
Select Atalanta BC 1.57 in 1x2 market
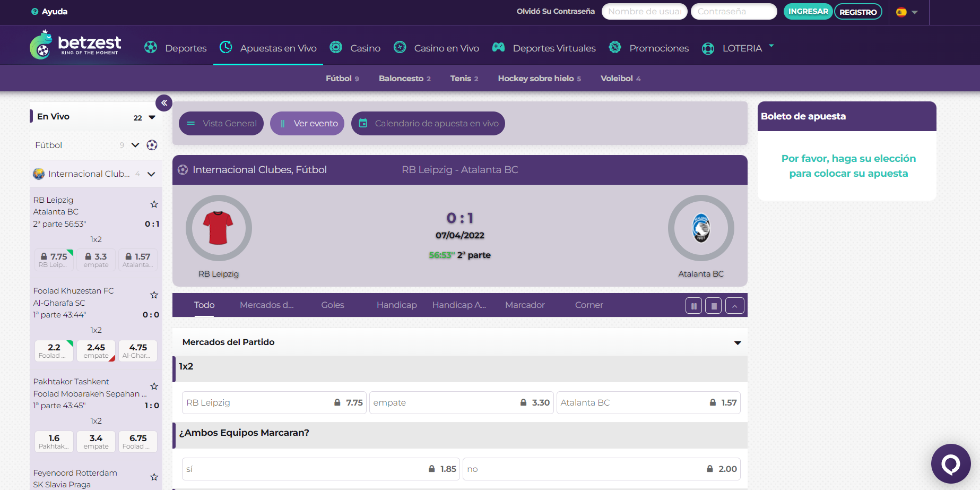(648, 402)
